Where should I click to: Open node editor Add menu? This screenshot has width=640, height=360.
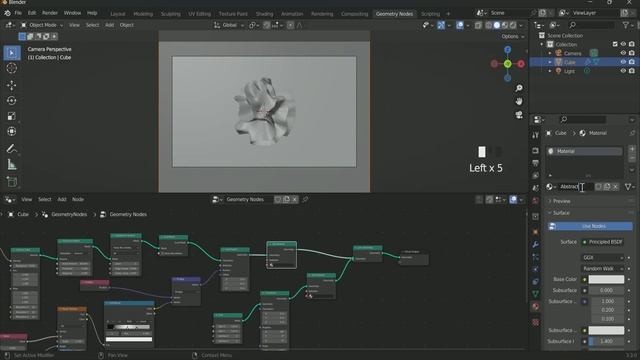[62, 200]
